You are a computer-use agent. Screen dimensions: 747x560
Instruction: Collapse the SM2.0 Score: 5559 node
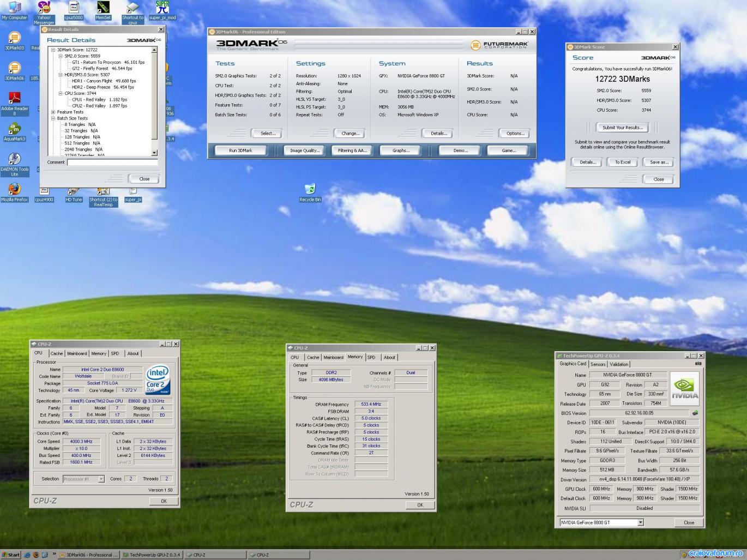tap(61, 56)
